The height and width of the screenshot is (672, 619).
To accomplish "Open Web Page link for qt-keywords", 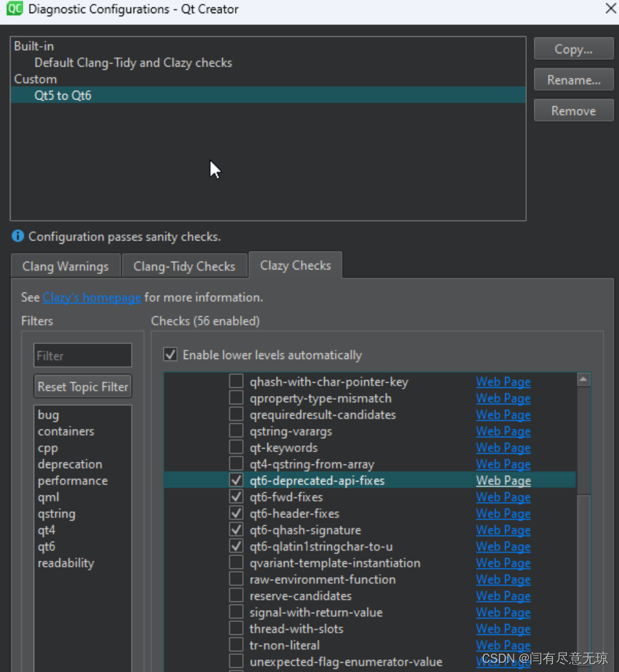I will [503, 447].
